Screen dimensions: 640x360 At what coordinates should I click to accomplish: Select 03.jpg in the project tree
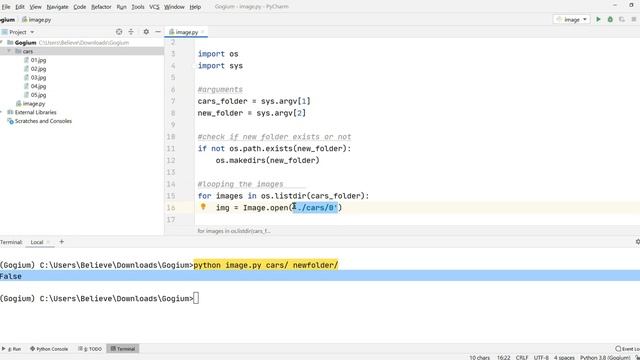tap(38, 78)
